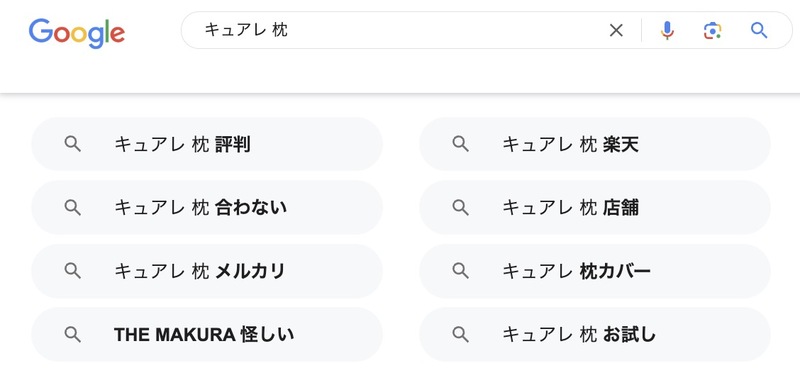The height and width of the screenshot is (390, 800).
Task: Click into the キュアレ 枕 search field
Action: (x=398, y=31)
